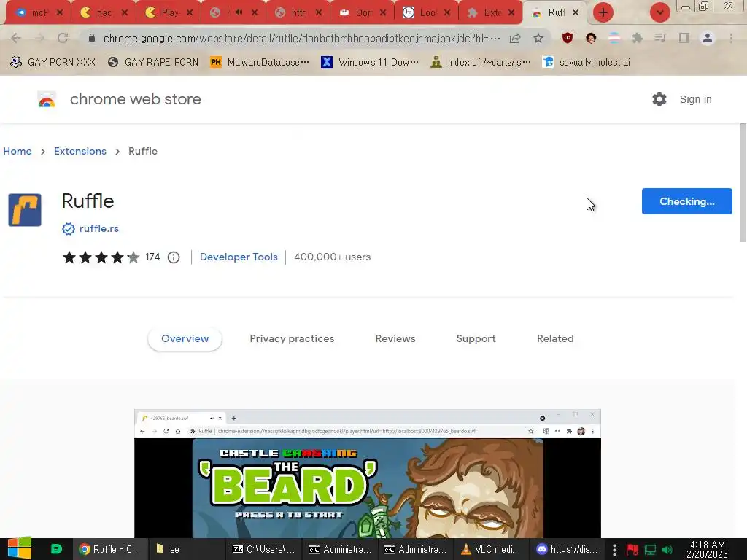Mute the tab with the speaker icon

[x=239, y=13]
